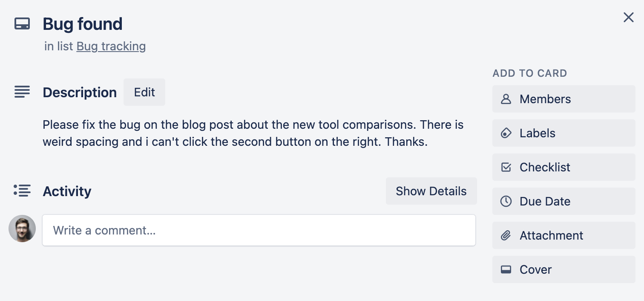
Task: Add a Due Date to the card
Action: click(564, 201)
